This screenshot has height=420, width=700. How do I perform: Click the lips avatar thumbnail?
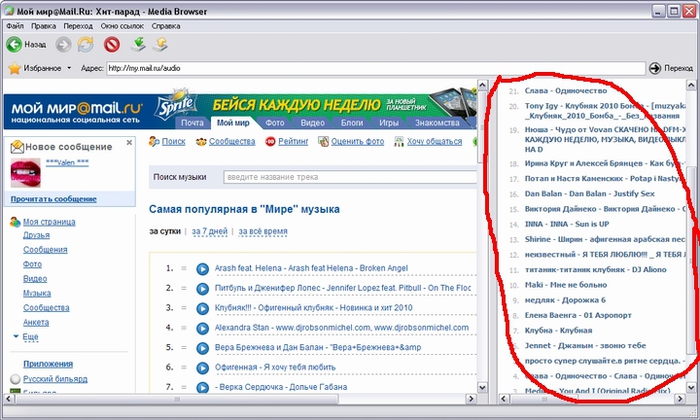pyautogui.click(x=25, y=173)
